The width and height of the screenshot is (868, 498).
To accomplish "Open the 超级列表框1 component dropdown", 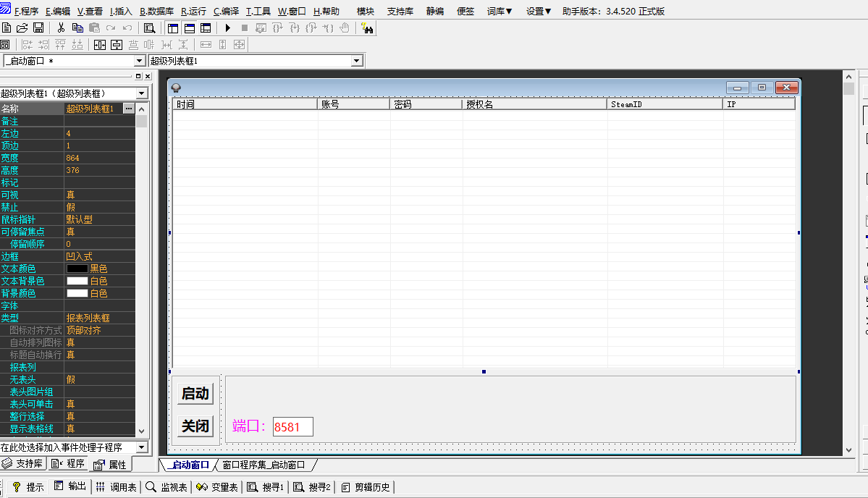I will pos(140,93).
